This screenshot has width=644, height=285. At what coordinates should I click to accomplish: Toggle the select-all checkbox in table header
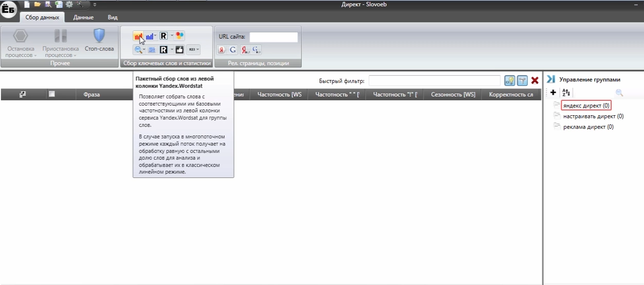tap(51, 94)
